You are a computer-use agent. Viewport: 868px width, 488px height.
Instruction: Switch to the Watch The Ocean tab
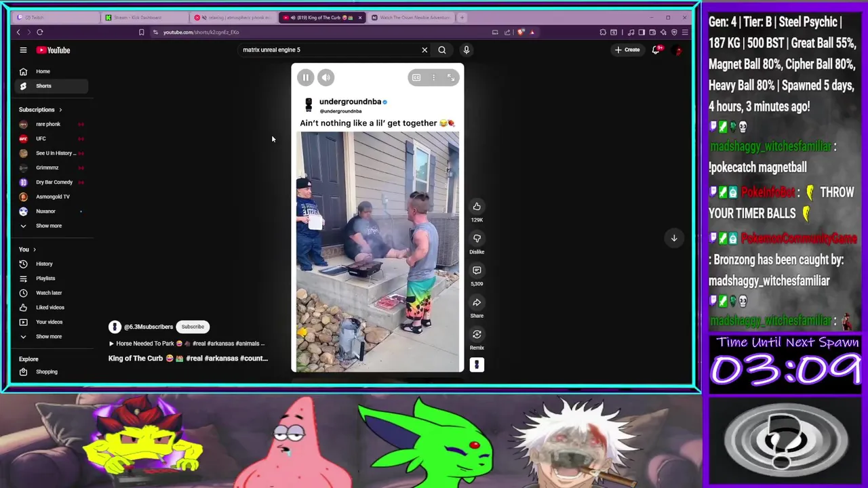tap(411, 17)
